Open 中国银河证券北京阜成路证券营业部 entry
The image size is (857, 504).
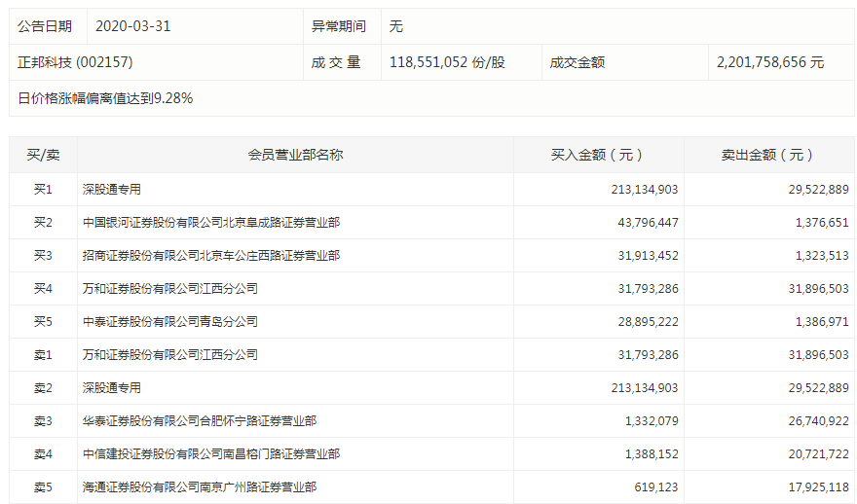211,223
